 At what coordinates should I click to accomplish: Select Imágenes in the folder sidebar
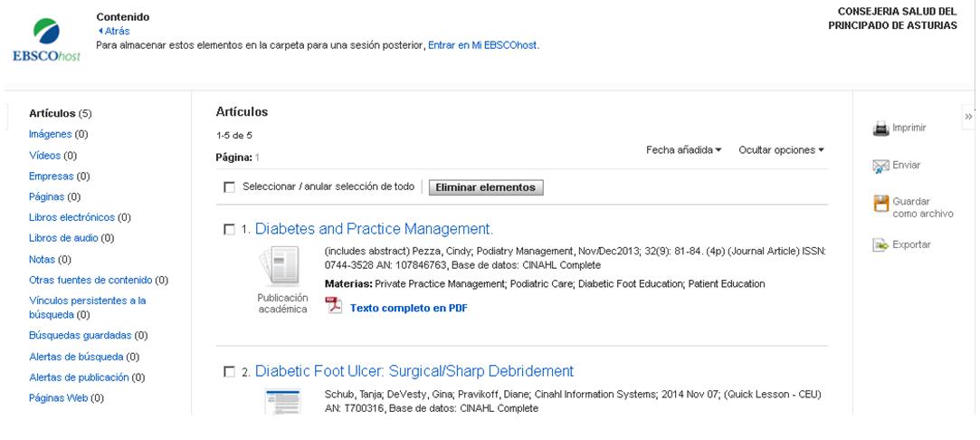[x=51, y=134]
